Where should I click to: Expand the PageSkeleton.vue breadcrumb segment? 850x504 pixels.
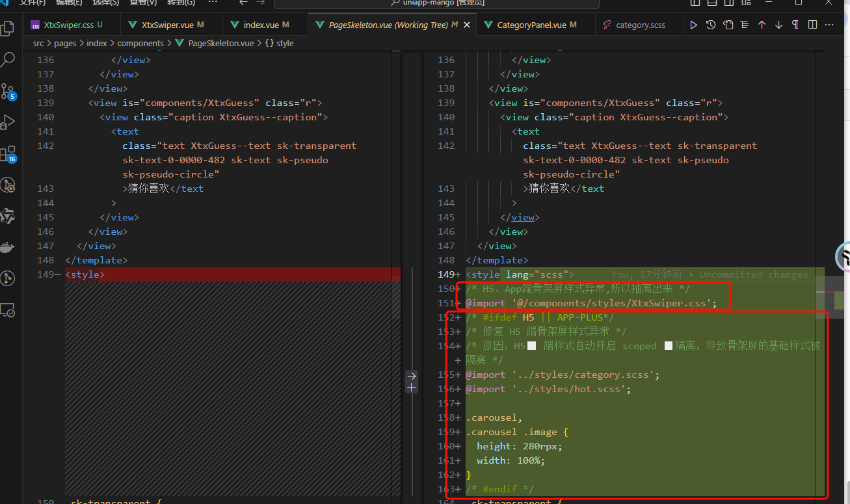215,43
